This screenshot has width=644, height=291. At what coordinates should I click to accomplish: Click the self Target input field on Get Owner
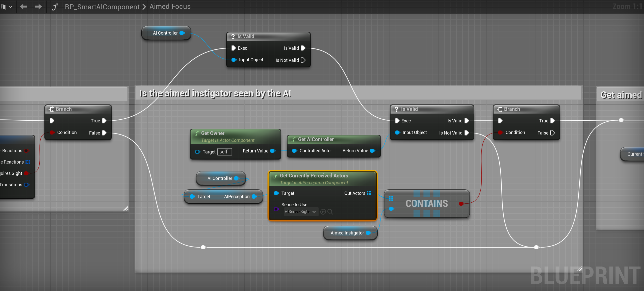click(224, 152)
